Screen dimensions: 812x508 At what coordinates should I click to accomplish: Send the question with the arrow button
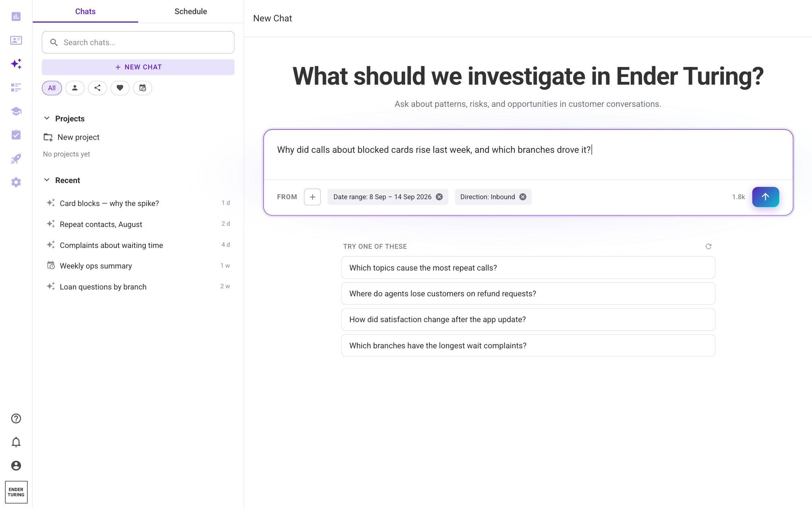tap(766, 197)
